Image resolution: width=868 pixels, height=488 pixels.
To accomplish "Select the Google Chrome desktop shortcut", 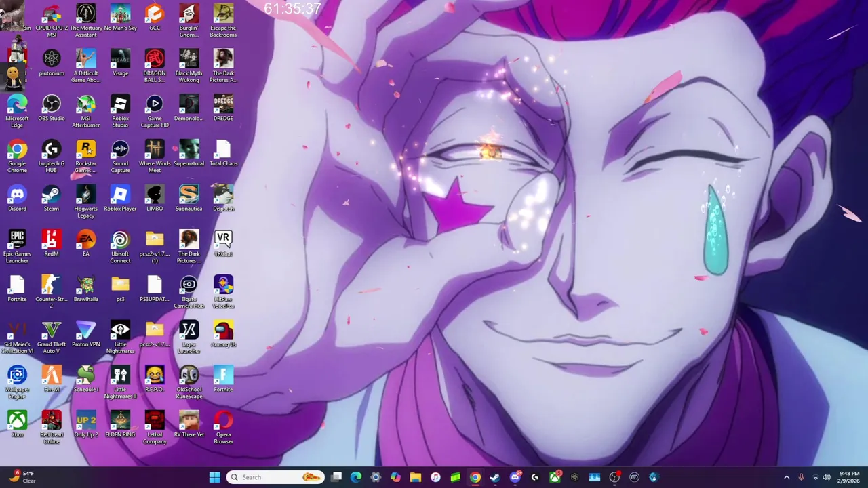I will (x=17, y=157).
